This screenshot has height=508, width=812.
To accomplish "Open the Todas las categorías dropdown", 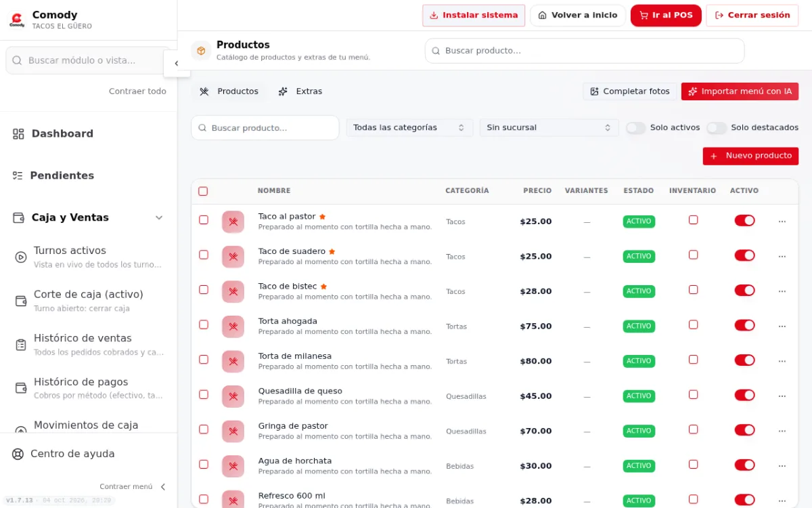I will [409, 127].
